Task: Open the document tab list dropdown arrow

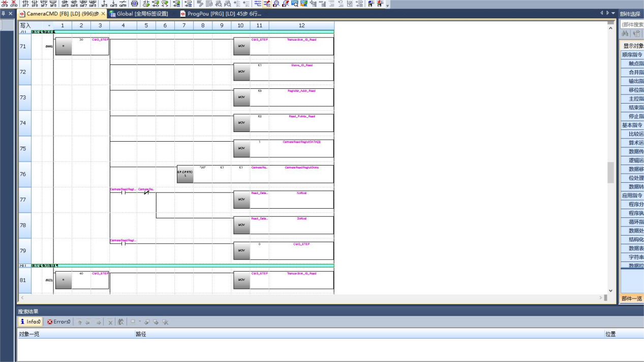Action: click(x=612, y=13)
